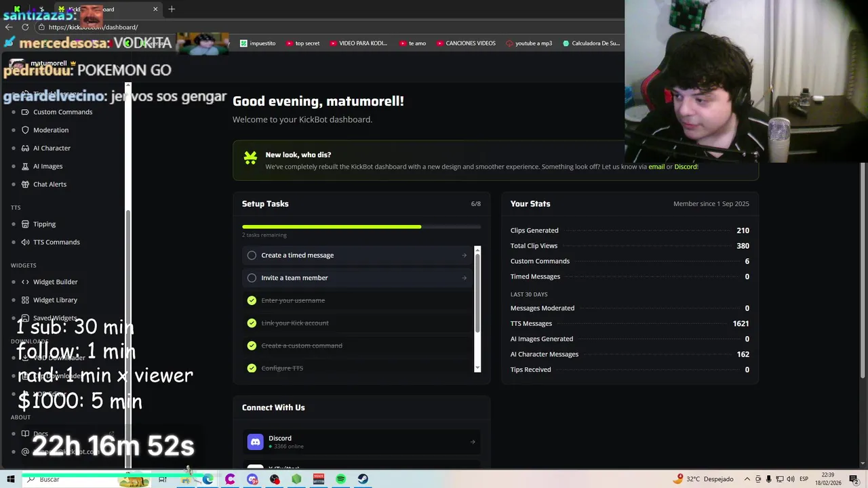Open Steam from the taskbar
This screenshot has height=488, width=868.
click(363, 479)
